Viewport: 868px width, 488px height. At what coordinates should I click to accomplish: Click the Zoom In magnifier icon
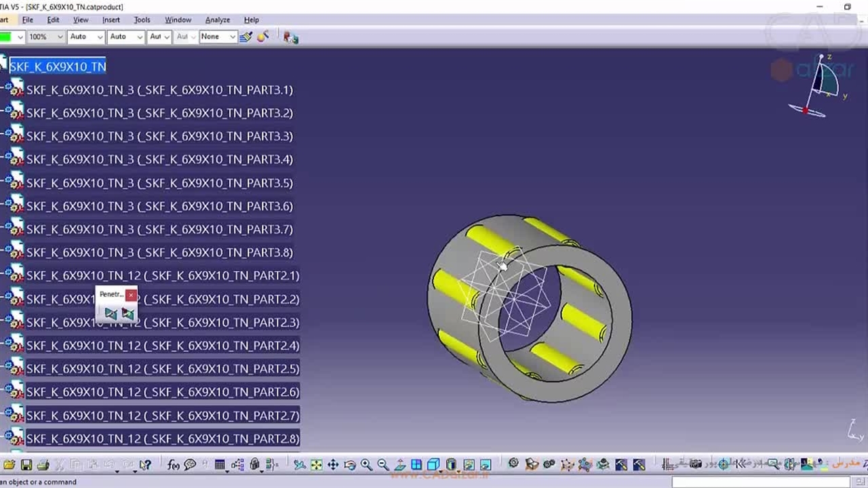click(x=366, y=465)
